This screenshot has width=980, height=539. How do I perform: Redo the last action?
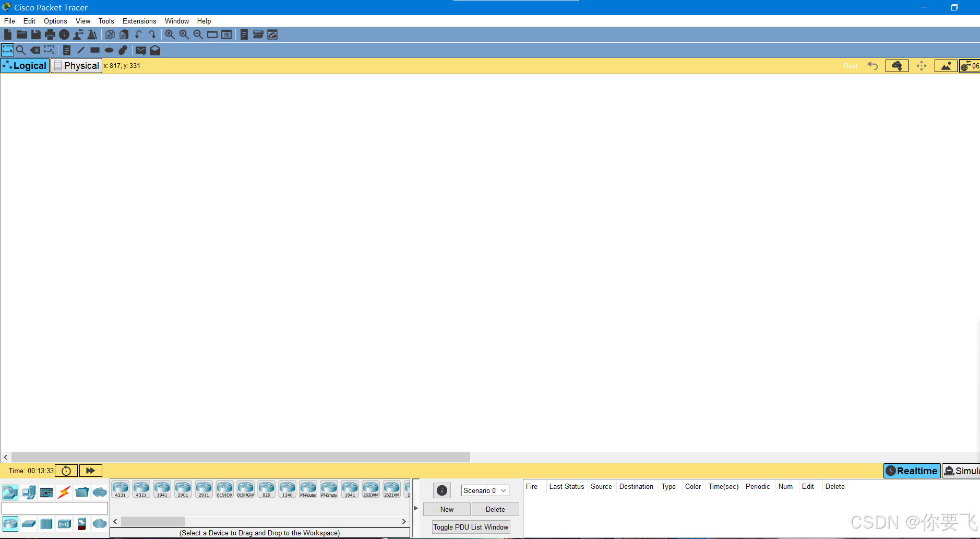pos(152,34)
